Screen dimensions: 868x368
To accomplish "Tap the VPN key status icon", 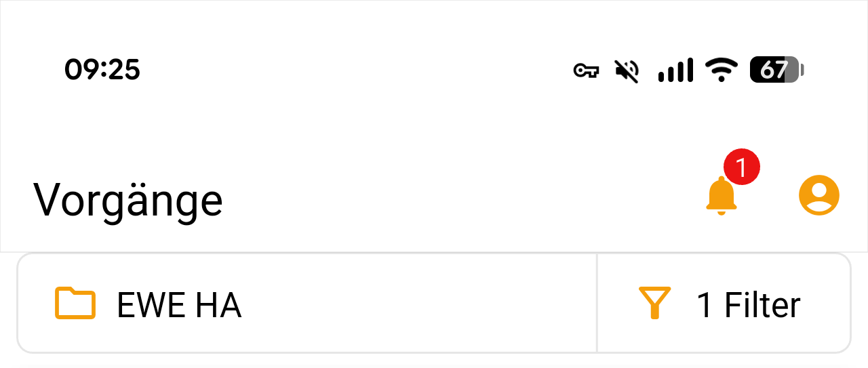I will tap(586, 70).
